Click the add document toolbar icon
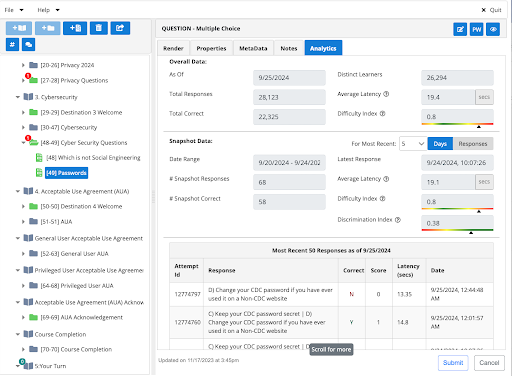The image size is (512, 376). pyautogui.click(x=75, y=28)
